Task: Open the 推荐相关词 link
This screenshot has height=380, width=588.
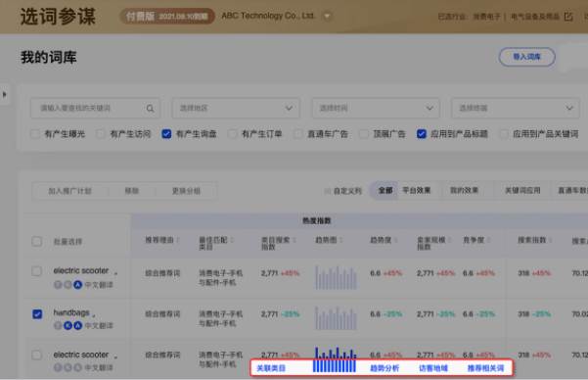Action: click(x=485, y=368)
